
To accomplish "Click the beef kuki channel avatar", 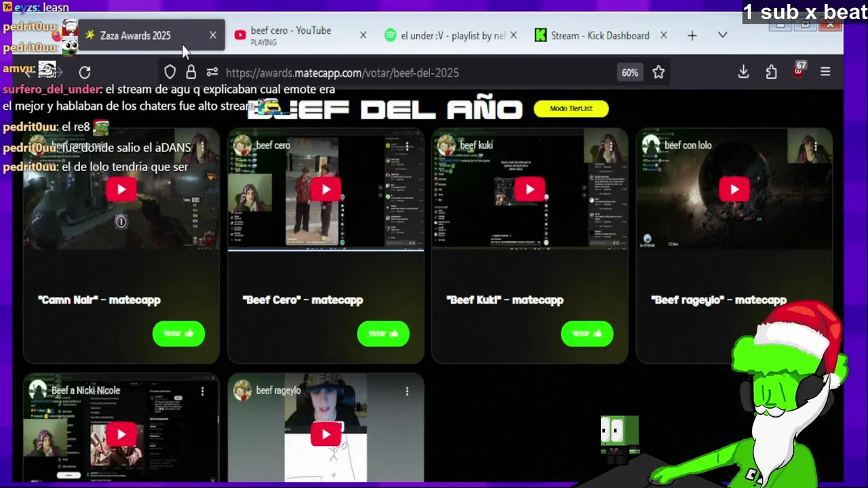I will pos(446,145).
